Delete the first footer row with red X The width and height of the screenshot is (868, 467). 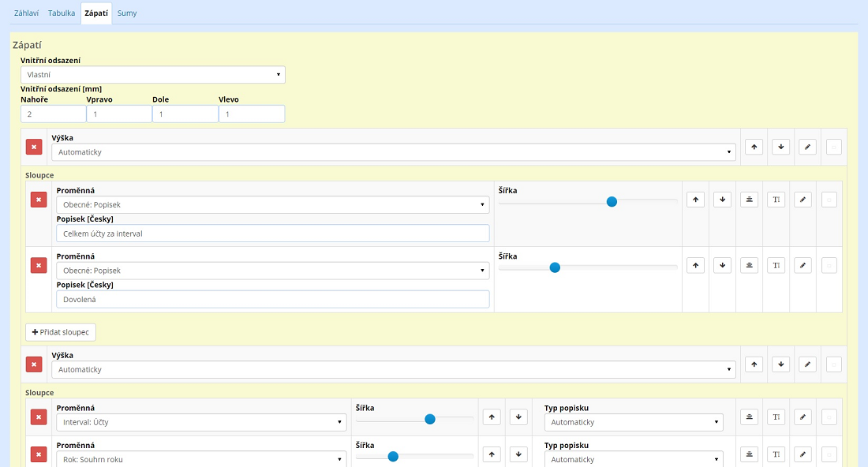point(34,147)
